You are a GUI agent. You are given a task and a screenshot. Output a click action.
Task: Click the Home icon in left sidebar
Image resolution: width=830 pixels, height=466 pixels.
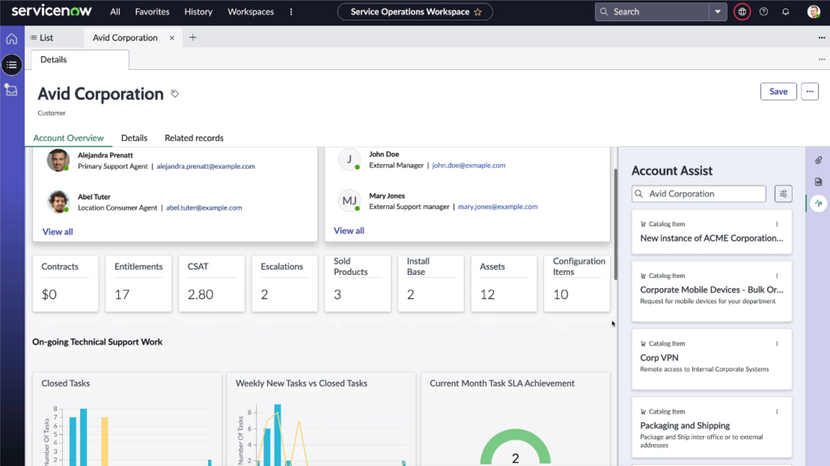pyautogui.click(x=12, y=39)
